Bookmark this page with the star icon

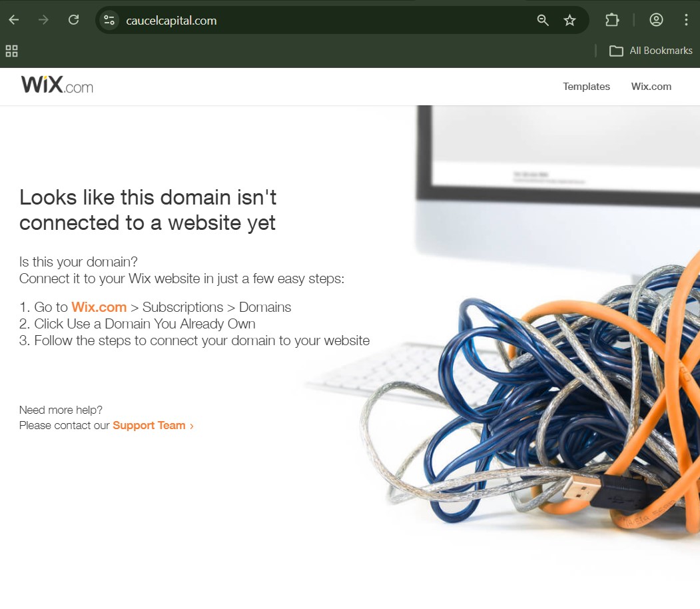click(569, 20)
